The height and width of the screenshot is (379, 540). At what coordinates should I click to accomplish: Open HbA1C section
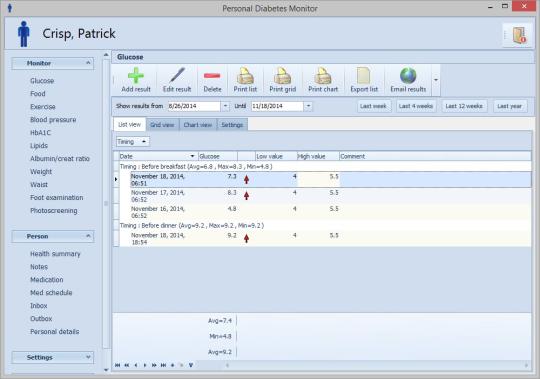pyautogui.click(x=40, y=133)
